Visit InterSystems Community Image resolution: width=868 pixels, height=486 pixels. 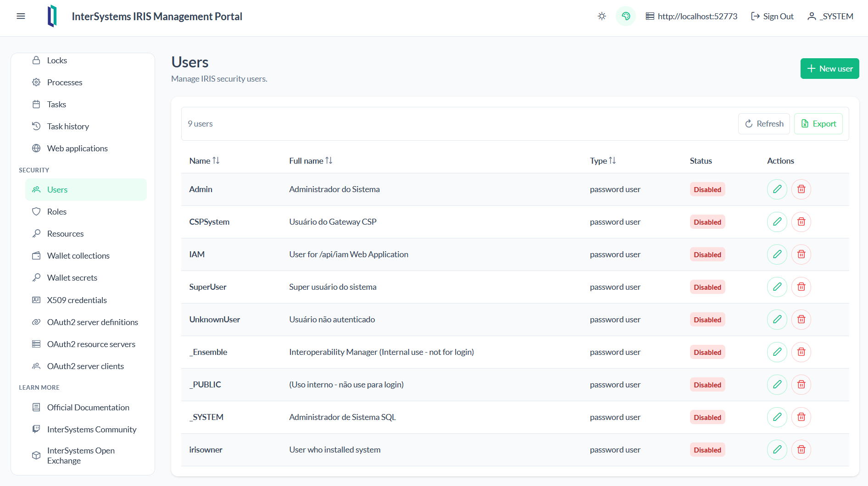coord(86,430)
